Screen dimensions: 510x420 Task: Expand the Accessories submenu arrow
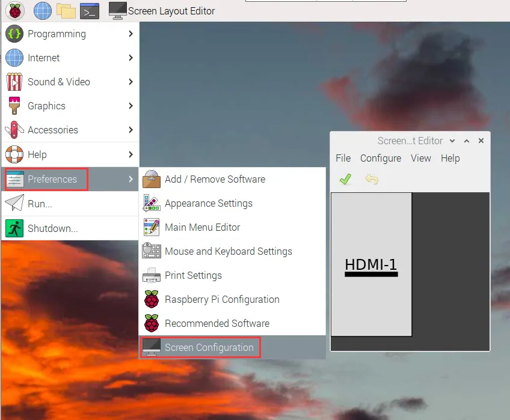click(x=131, y=130)
